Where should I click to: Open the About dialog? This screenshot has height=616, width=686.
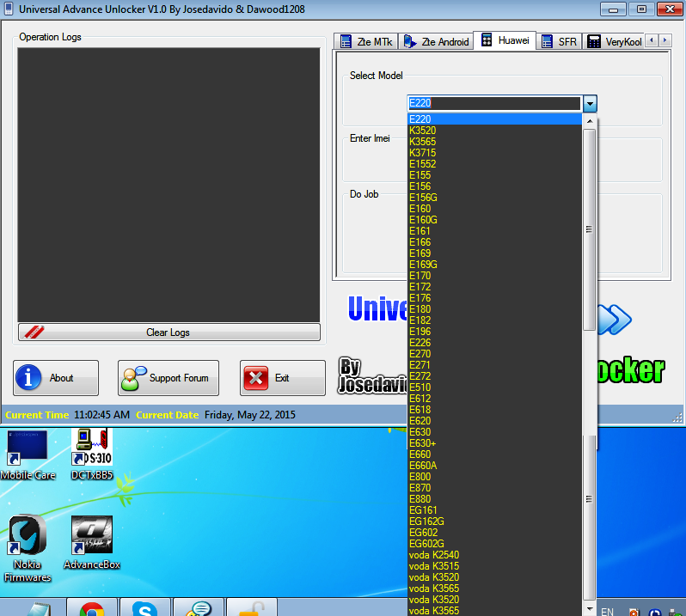[x=56, y=378]
